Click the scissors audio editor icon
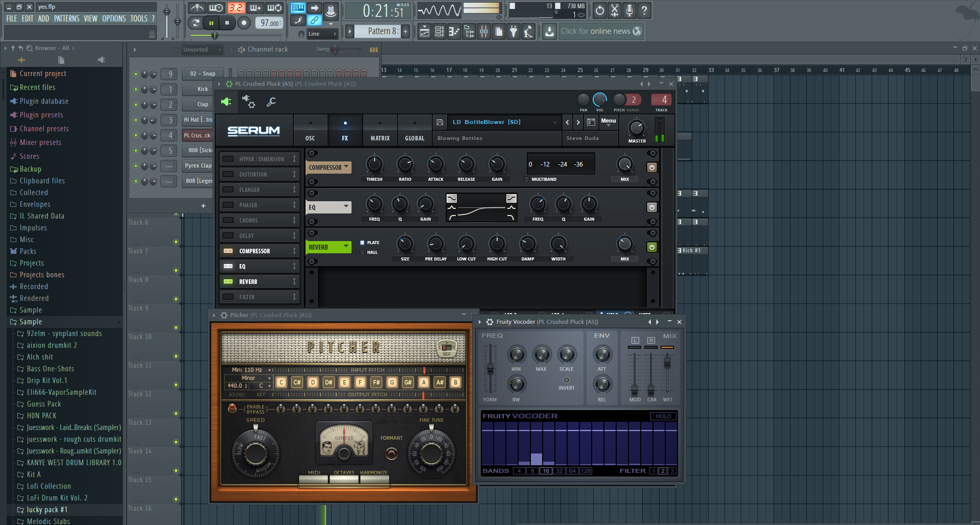This screenshot has height=525, width=980. coord(615,10)
